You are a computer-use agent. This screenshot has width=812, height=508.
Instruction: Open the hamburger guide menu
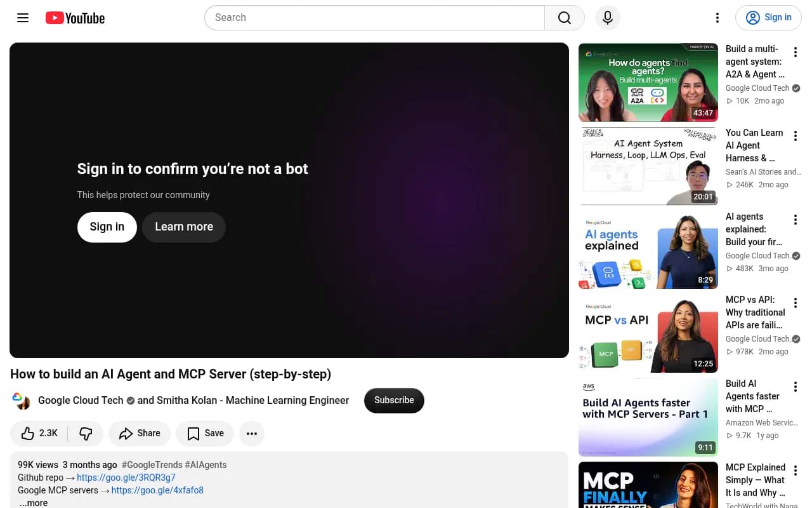pos(23,18)
